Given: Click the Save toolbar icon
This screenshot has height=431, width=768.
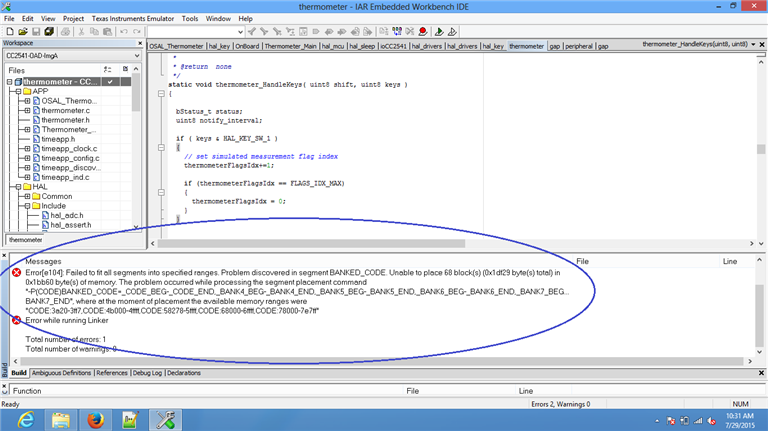Looking at the screenshot, I should pos(36,31).
